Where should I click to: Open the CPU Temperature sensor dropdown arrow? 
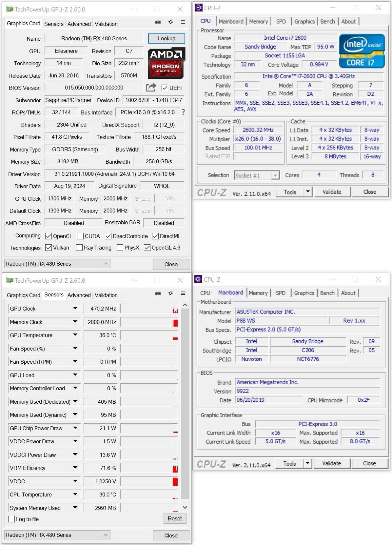click(75, 495)
